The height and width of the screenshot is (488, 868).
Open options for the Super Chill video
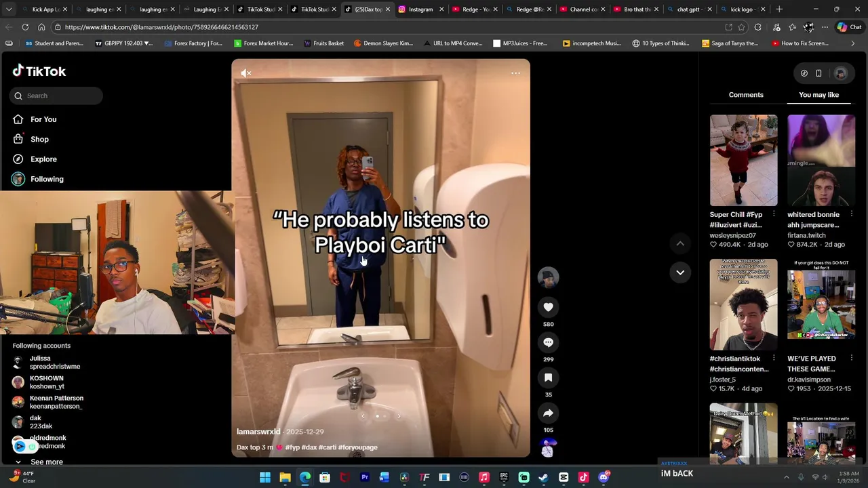tap(774, 214)
